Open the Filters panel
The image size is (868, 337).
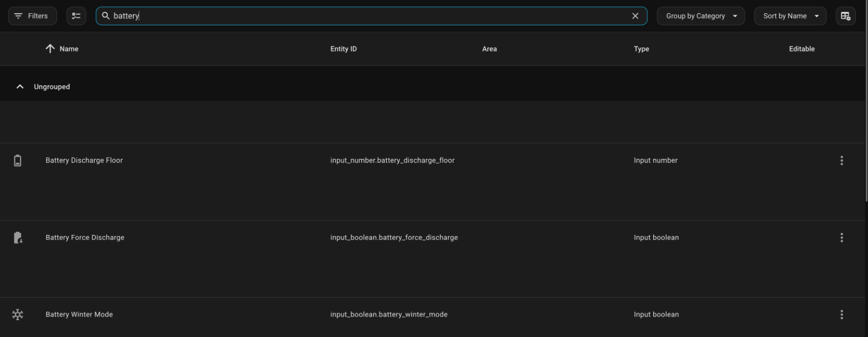pyautogui.click(x=32, y=16)
